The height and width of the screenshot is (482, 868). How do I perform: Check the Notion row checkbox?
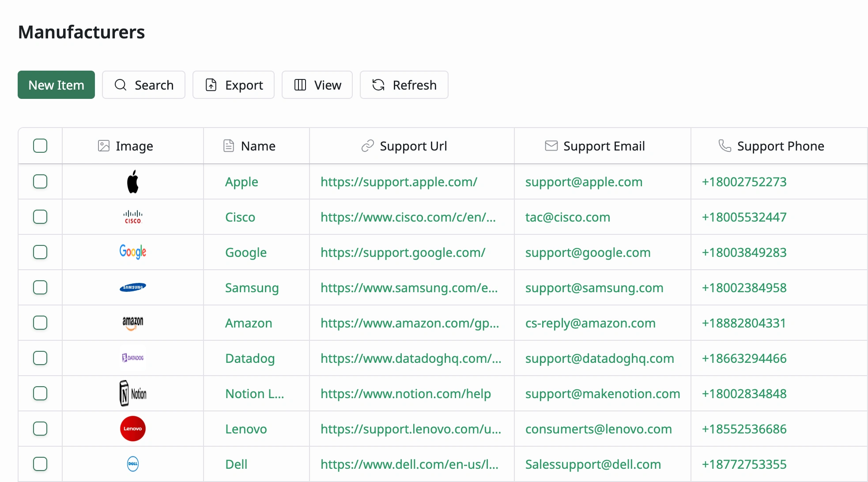click(40, 393)
